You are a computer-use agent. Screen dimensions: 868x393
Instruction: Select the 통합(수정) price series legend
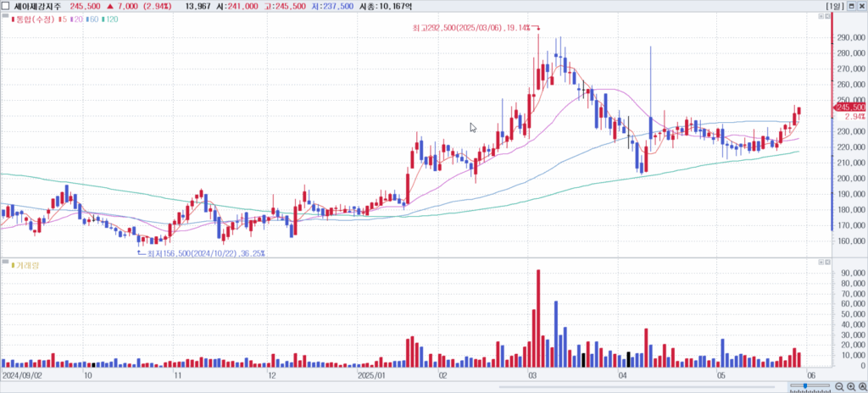coord(35,19)
